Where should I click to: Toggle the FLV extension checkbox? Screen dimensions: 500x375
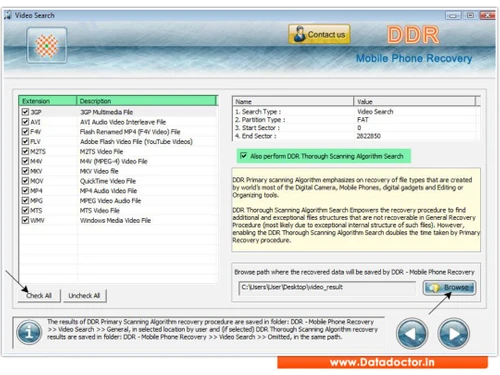click(x=25, y=141)
